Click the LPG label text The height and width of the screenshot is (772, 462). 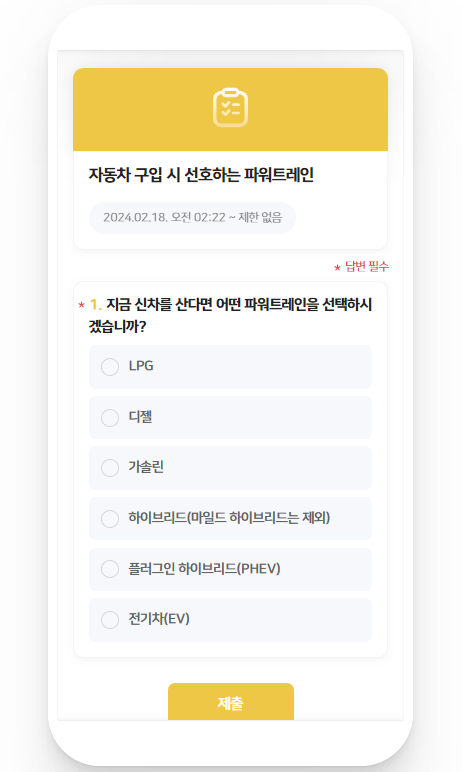141,366
